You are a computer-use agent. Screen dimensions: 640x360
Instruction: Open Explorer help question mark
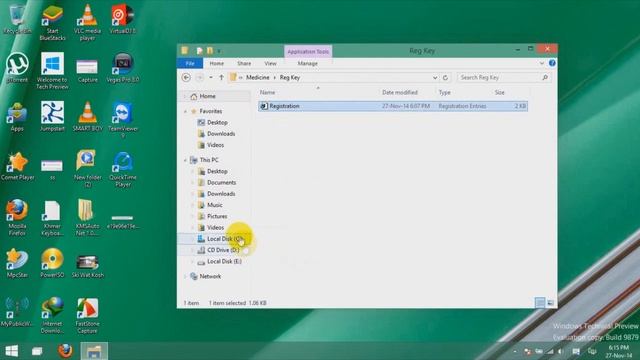point(552,63)
